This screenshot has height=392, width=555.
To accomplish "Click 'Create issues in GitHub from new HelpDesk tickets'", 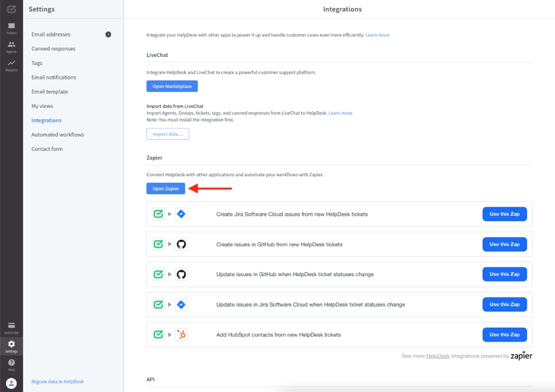I will click(280, 244).
